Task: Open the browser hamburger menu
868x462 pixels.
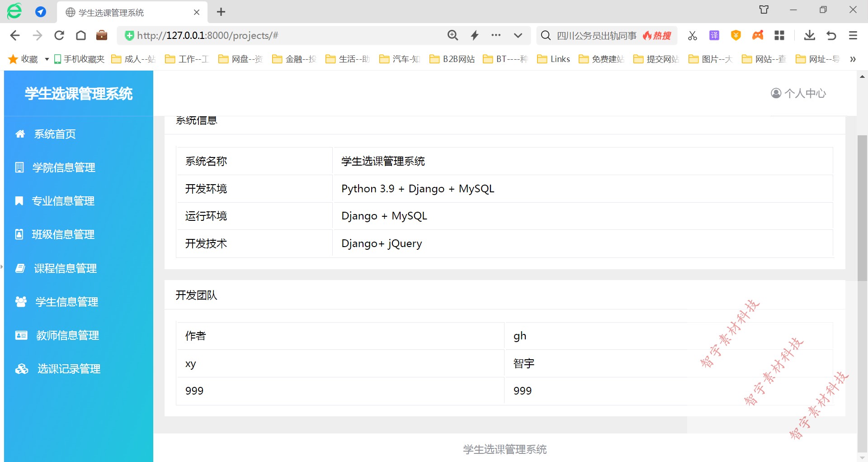Action: (853, 35)
